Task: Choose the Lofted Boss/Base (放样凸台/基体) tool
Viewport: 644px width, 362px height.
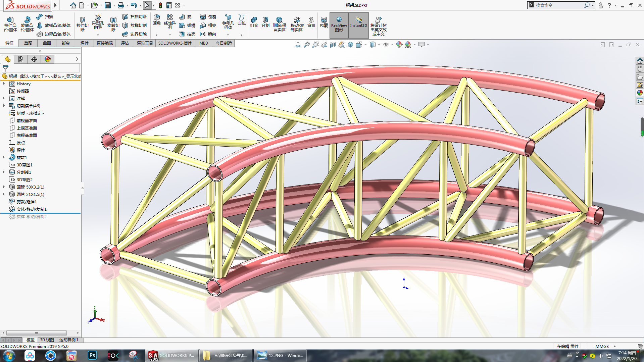Action: pos(54,25)
